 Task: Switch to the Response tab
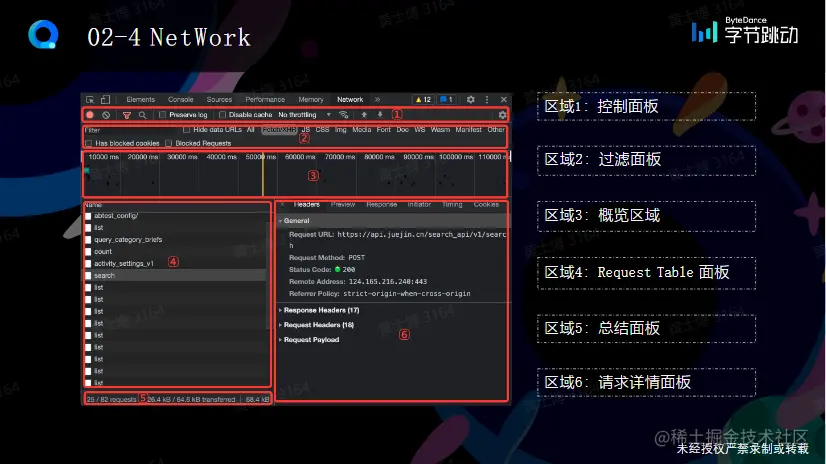381,204
